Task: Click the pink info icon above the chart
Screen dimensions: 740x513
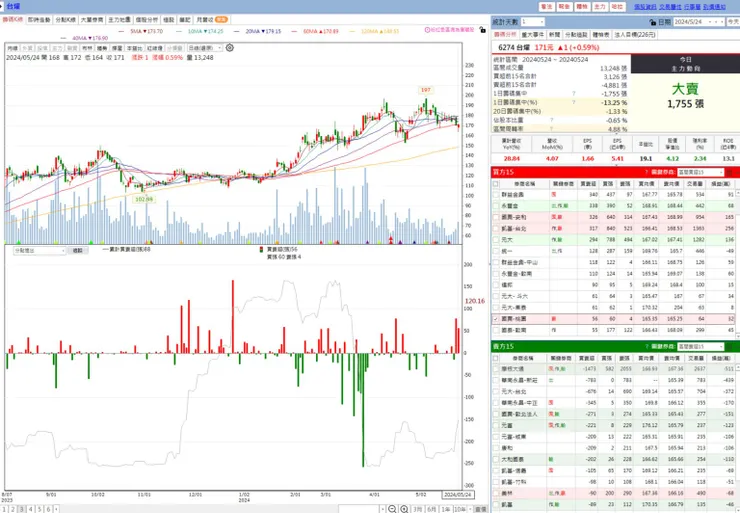Action: 427,30
